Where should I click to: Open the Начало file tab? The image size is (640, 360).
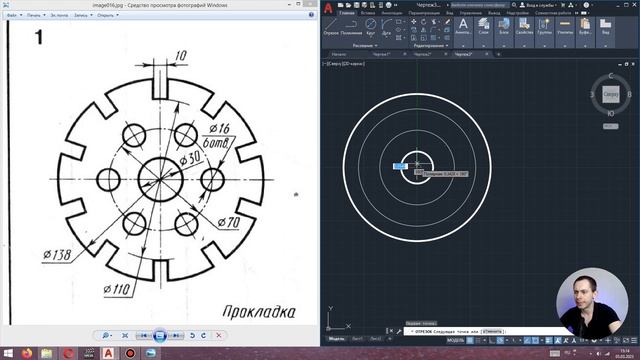coord(339,54)
